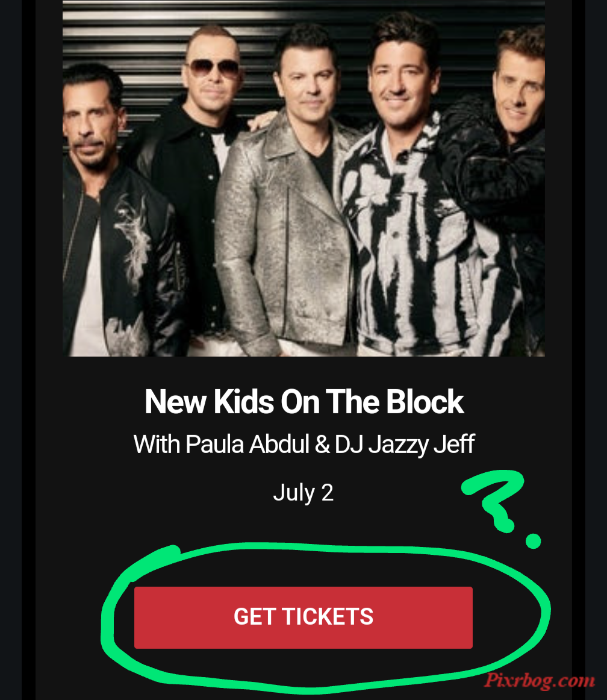Screen dimensions: 607x700
Task: Open the Pixrbog.com watermark link
Action: point(540,680)
